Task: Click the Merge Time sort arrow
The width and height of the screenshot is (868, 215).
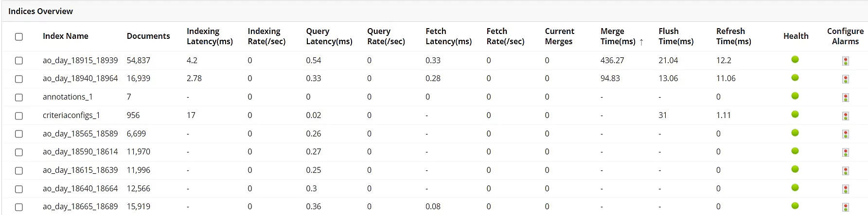Action: coord(641,42)
